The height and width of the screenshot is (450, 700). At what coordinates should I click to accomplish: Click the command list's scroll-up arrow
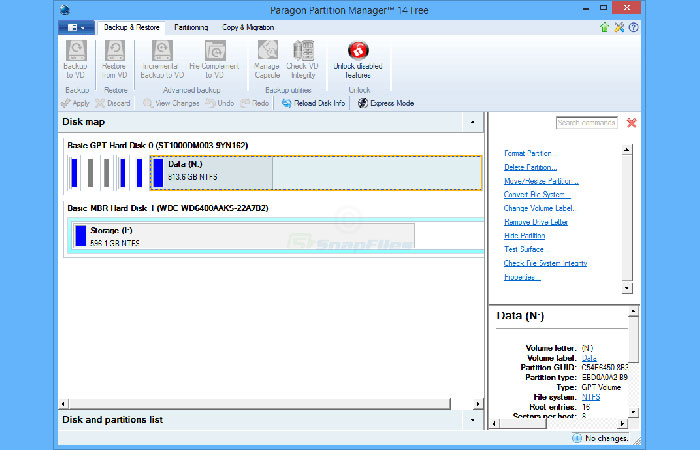coord(627,150)
